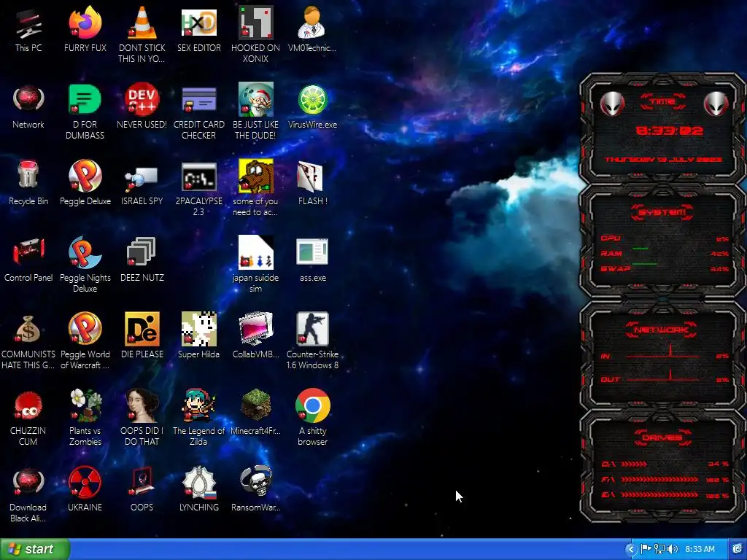Click the right alien head in TIME widget
747x560 pixels.
tap(716, 103)
